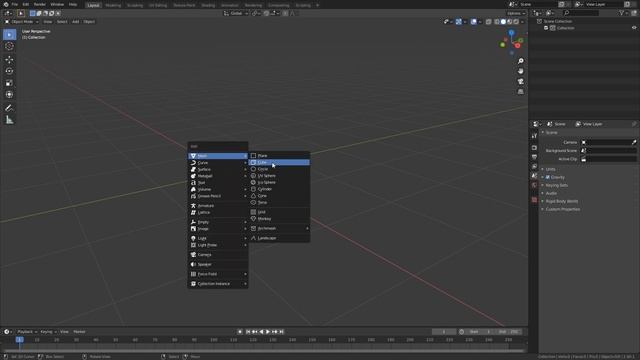This screenshot has width=640, height=360.
Task: Click the viewport pan hand icon
Action: [x=520, y=71]
